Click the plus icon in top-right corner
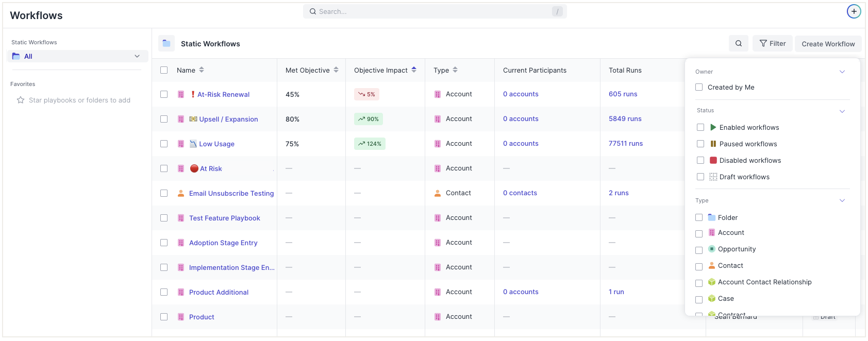868x341 pixels. pos(854,11)
